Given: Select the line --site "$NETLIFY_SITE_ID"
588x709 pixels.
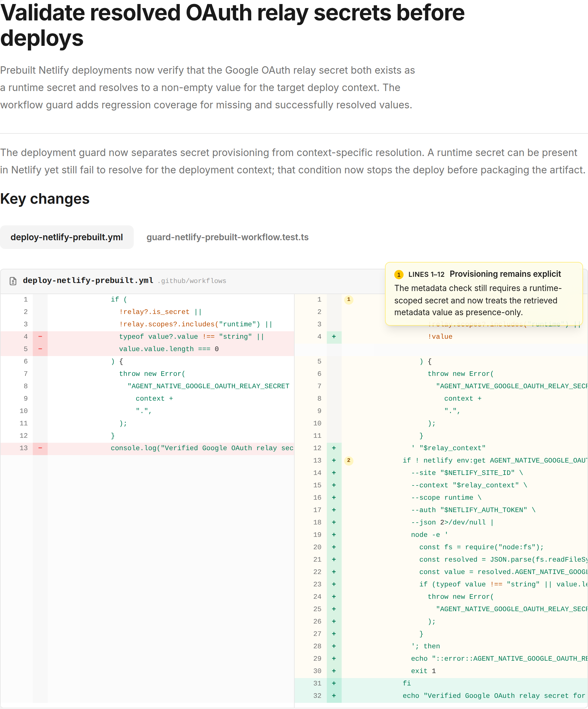Looking at the screenshot, I should 441,473.
